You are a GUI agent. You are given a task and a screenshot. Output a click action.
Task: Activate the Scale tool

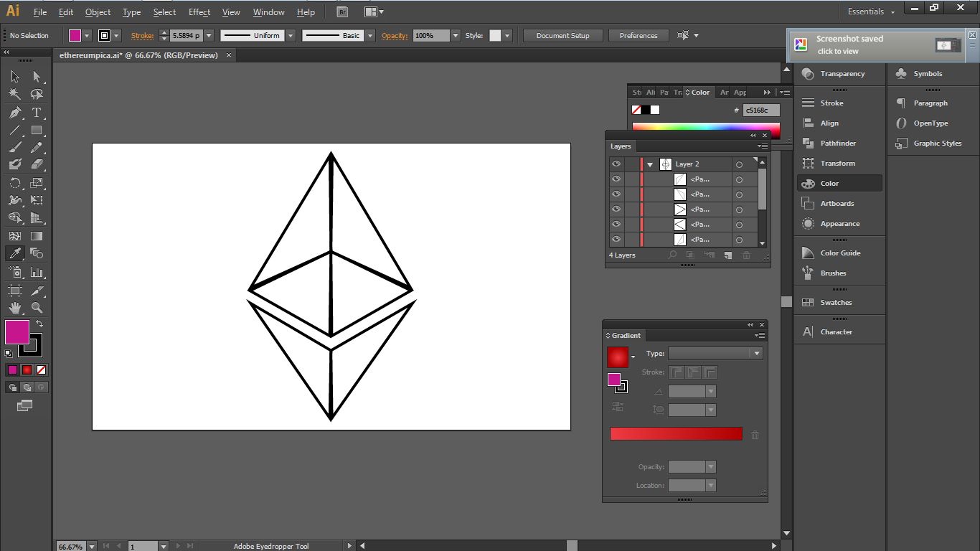pos(37,183)
